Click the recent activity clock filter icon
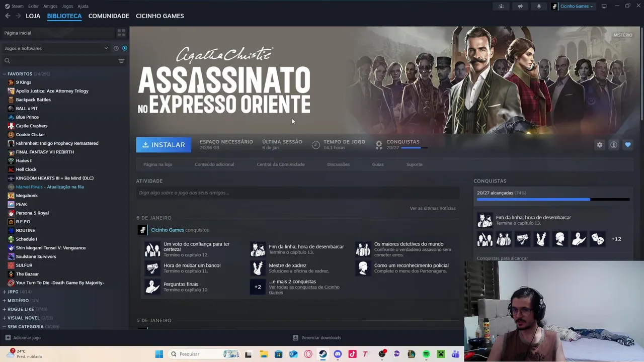This screenshot has width=644, height=362. [116, 48]
